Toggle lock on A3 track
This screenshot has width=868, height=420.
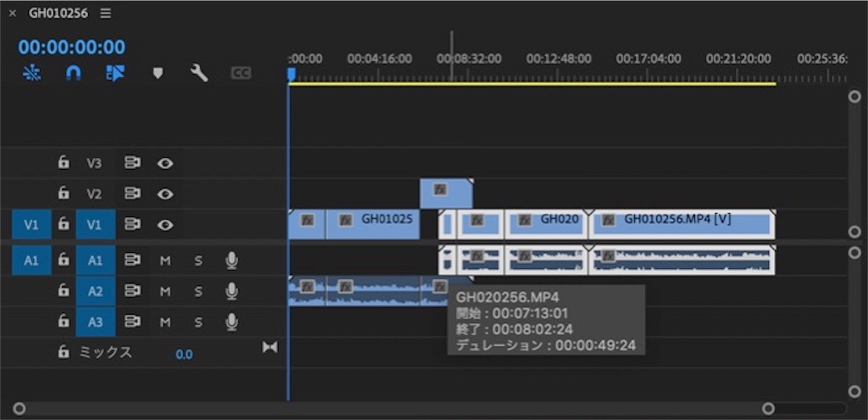click(64, 321)
